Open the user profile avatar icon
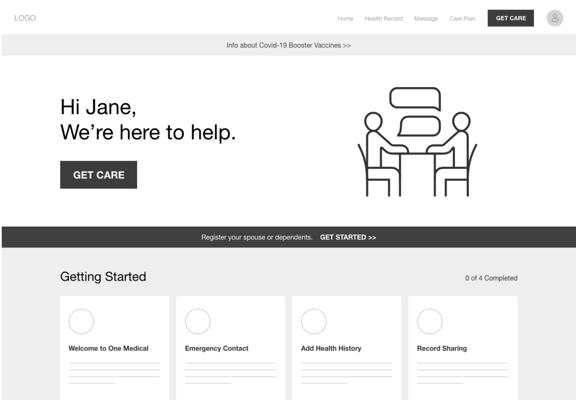This screenshot has width=576, height=400. [x=554, y=18]
